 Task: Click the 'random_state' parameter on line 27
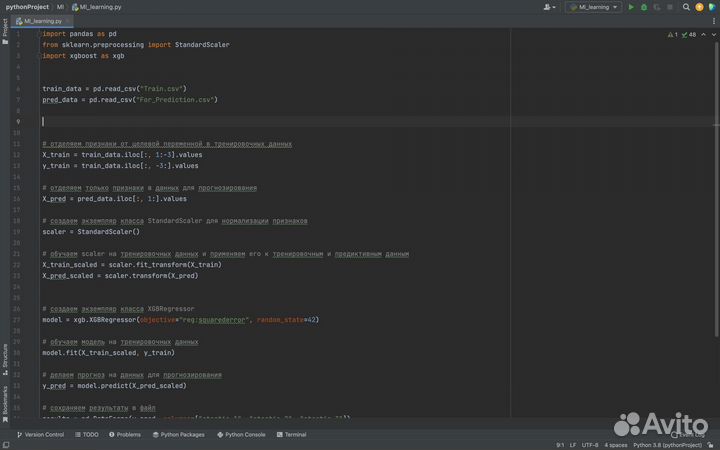(x=280, y=320)
